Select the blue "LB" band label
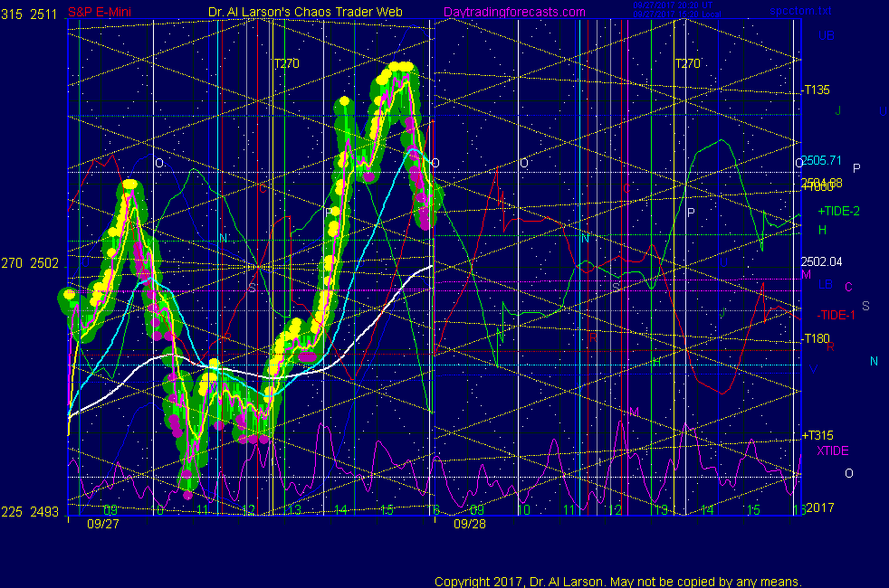Screen dimensions: 889x588 826,284
